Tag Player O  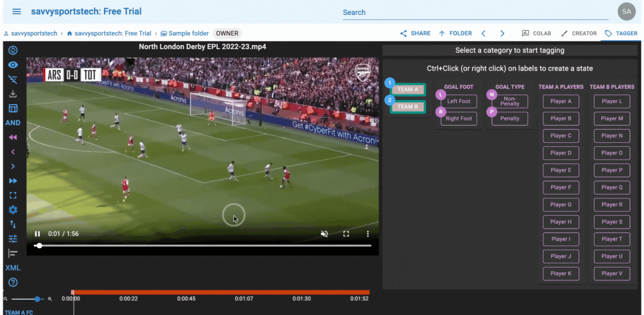click(x=612, y=153)
